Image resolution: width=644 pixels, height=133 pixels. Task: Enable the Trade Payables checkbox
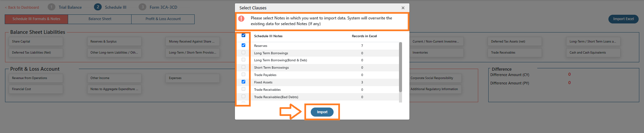pyautogui.click(x=243, y=74)
